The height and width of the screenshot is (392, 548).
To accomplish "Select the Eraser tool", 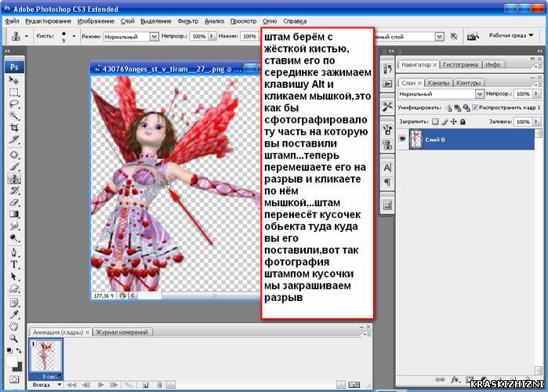I will point(14,202).
